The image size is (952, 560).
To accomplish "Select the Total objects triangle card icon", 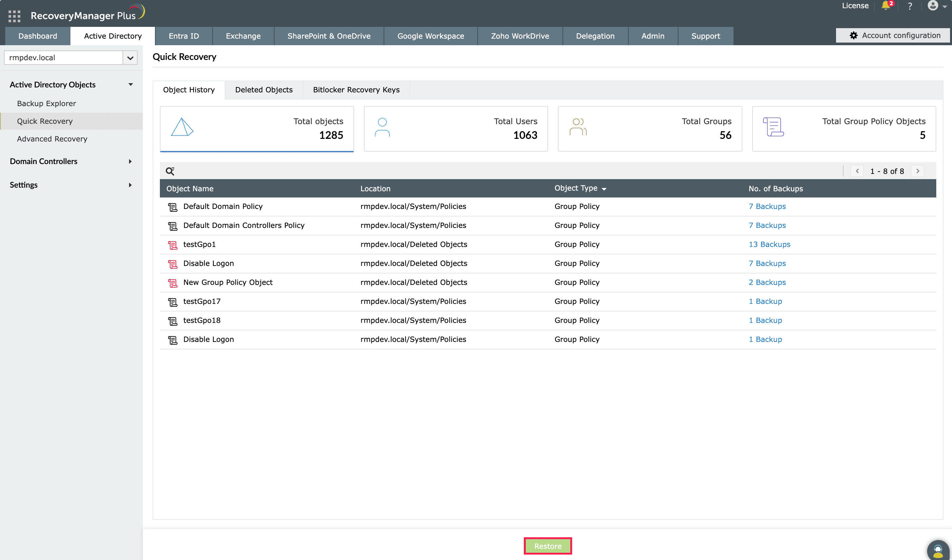I will click(x=182, y=128).
